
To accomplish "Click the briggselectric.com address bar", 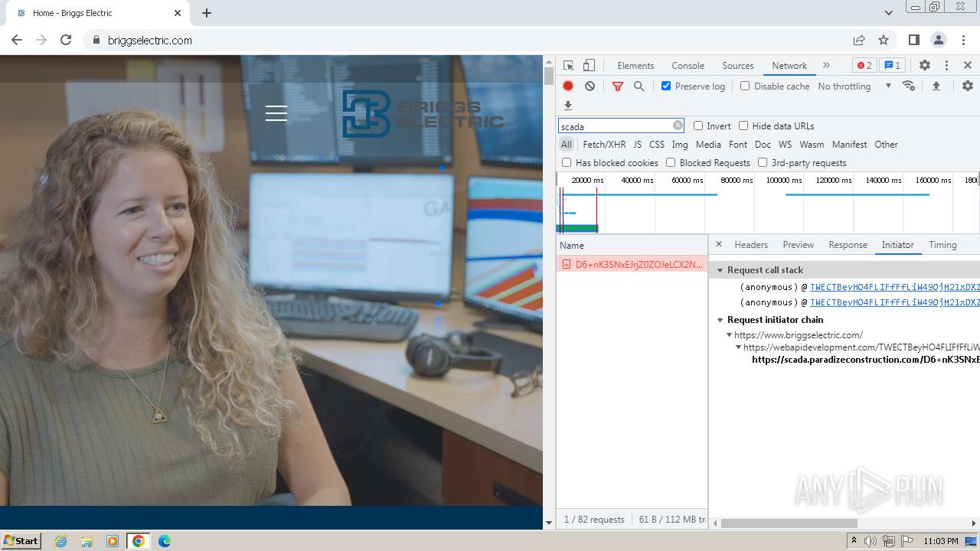I will pyautogui.click(x=467, y=40).
